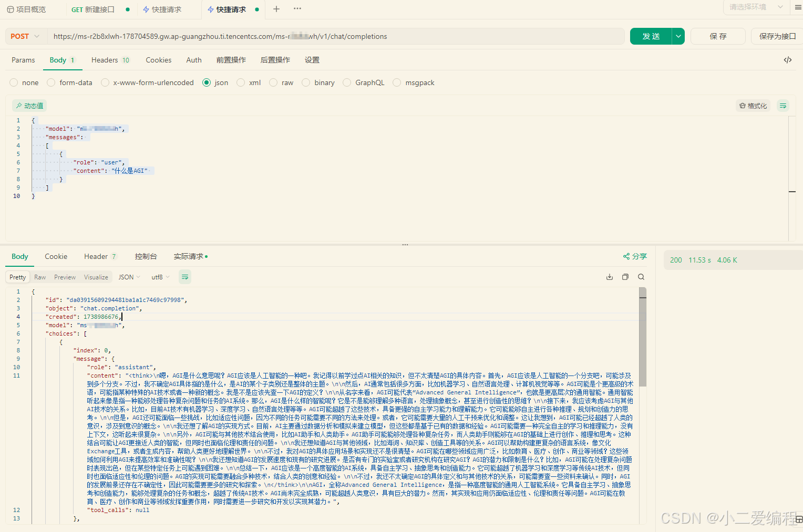803x532 pixels.
Task: Open the JSON format dropdown
Action: pos(129,277)
